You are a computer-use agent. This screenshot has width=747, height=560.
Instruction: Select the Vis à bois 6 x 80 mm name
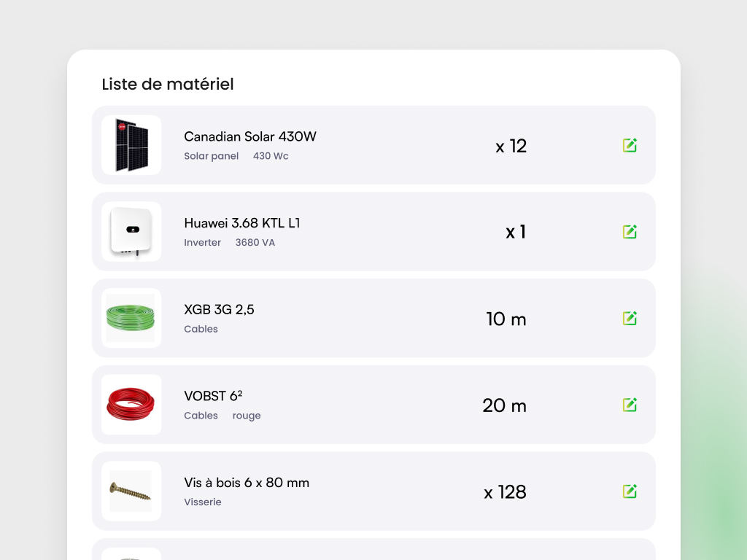pyautogui.click(x=247, y=483)
